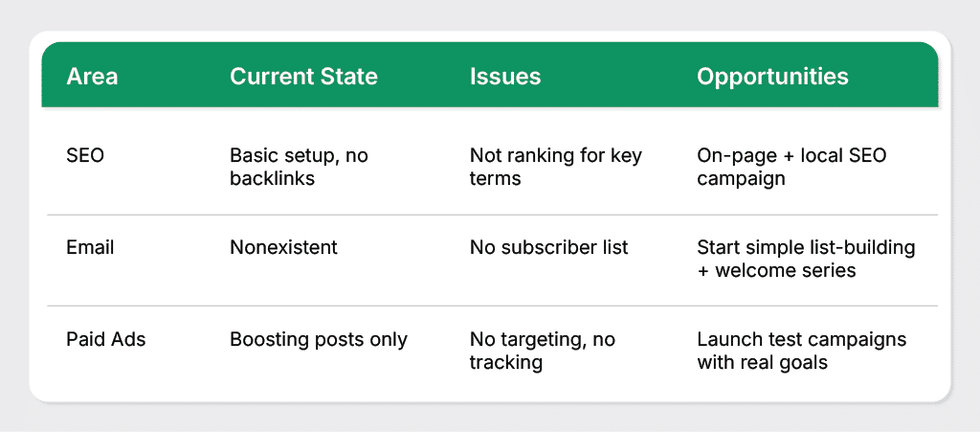
Task: Click the "Basic setup, no backlinks" cell
Action: 299,167
